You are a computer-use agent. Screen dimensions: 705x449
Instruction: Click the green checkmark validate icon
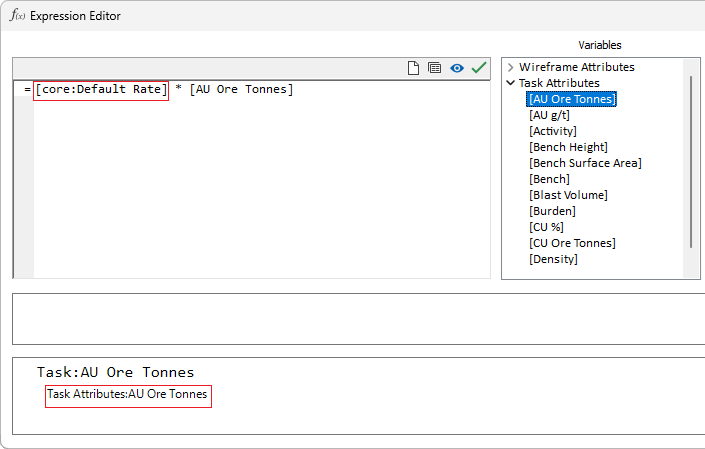[x=479, y=68]
